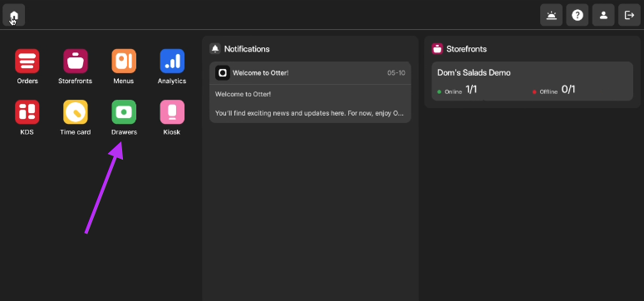Open the Welcome to Otter! notification title

click(260, 73)
